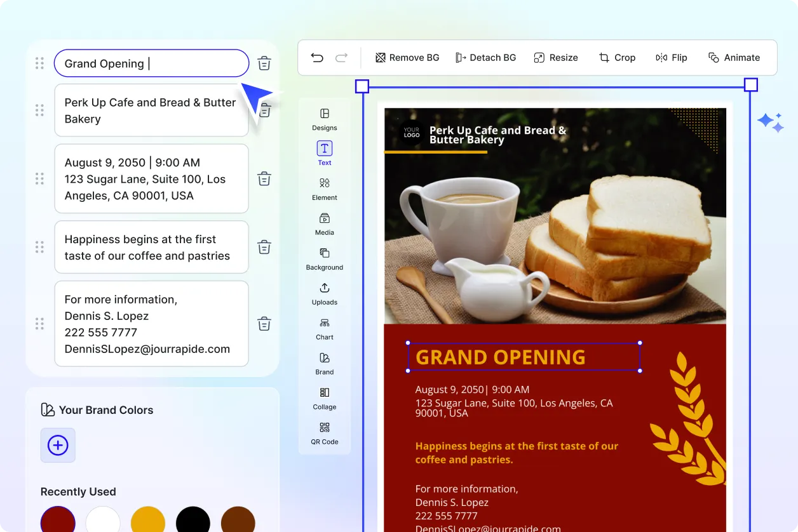Open the Text panel in the sidebar
This screenshot has width=798, height=532.
pyautogui.click(x=324, y=152)
